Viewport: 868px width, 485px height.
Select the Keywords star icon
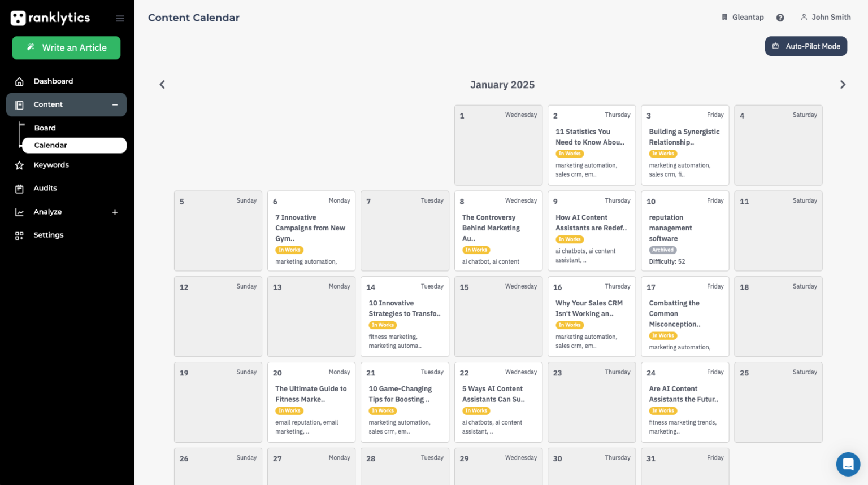click(x=19, y=164)
